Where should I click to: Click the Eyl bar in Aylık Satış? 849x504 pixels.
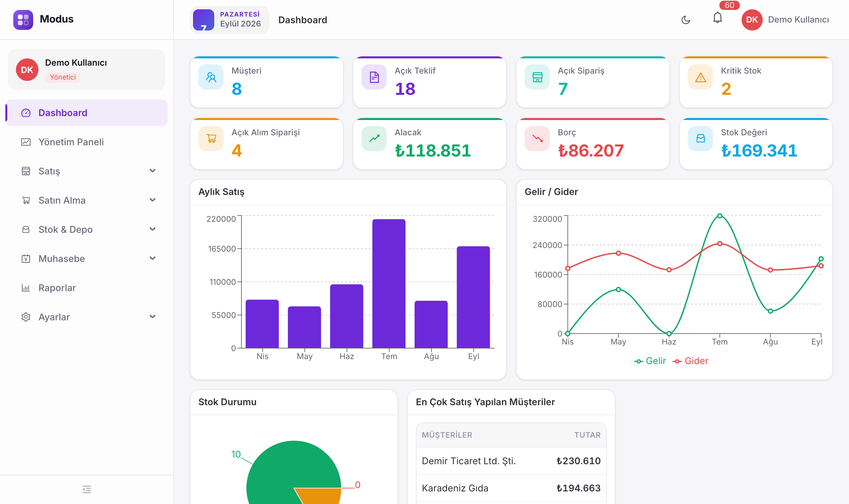[473, 297]
